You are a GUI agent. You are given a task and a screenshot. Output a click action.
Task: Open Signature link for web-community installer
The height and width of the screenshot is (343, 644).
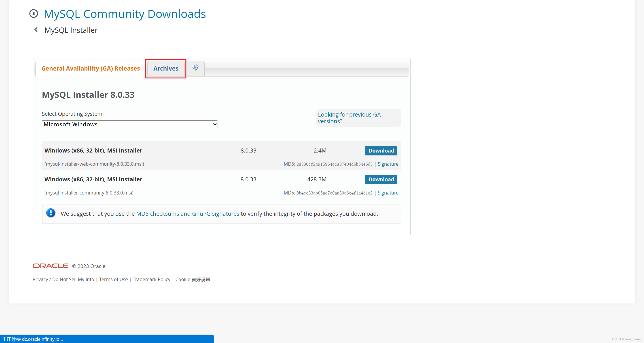coord(388,164)
